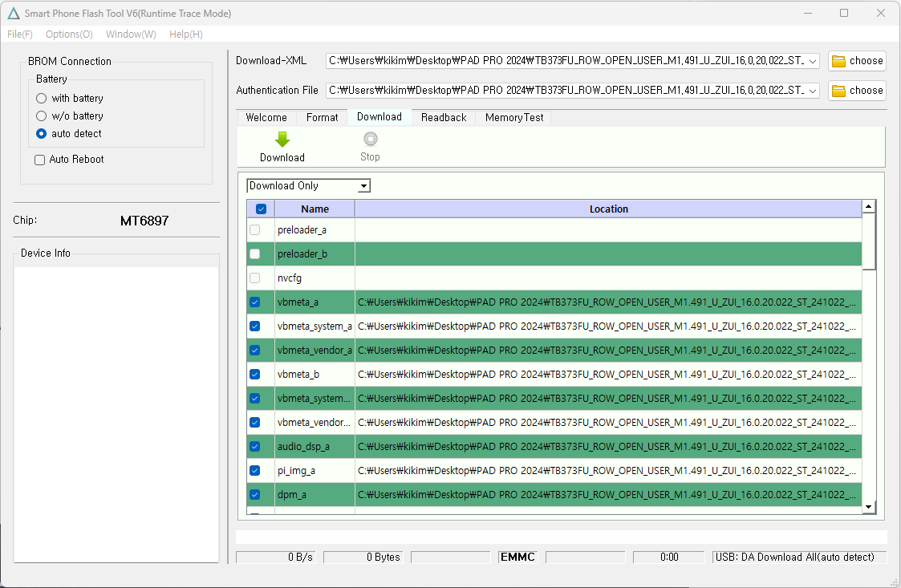Check the preloader_b checkbox
901x588 pixels.
click(255, 254)
